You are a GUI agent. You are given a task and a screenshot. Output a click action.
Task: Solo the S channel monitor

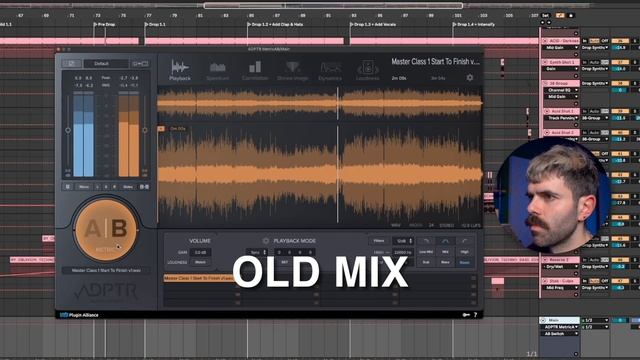[x=106, y=187]
